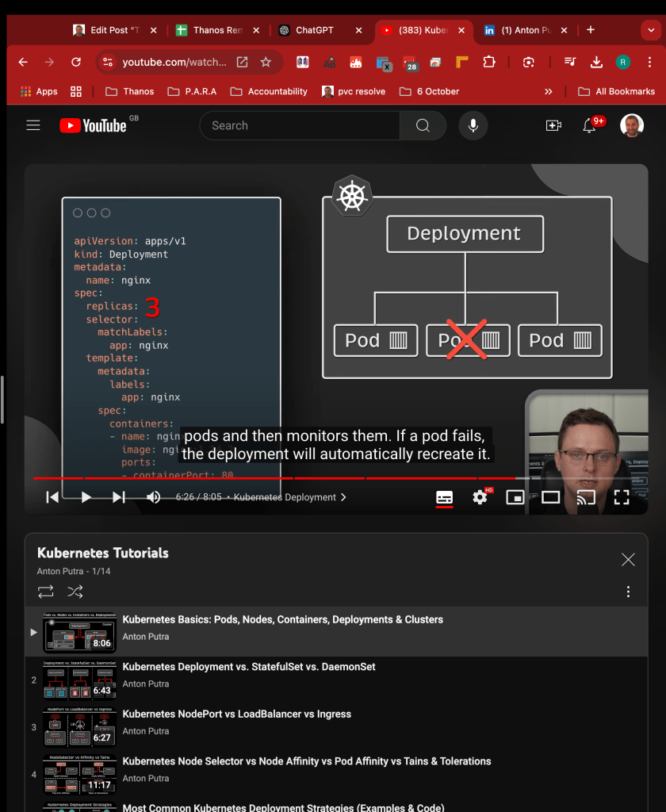Screen dimensions: 666x812
Task: Play Kubernetes Deployment vs. StatefulSet vs. DaemonSet
Action: (x=249, y=667)
